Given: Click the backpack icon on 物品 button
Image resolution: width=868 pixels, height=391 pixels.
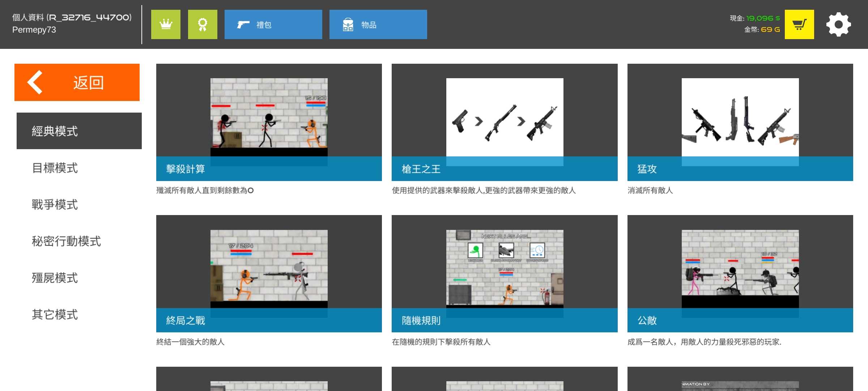Looking at the screenshot, I should point(348,25).
